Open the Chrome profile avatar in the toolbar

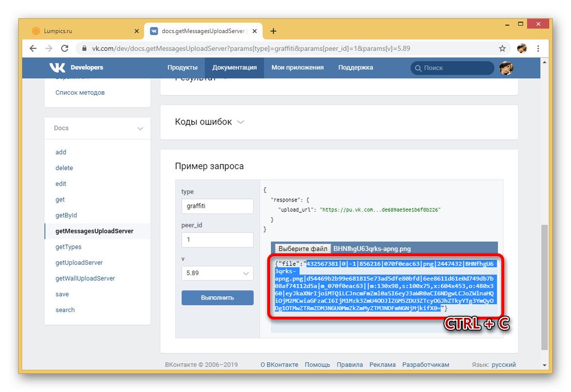pos(522,49)
